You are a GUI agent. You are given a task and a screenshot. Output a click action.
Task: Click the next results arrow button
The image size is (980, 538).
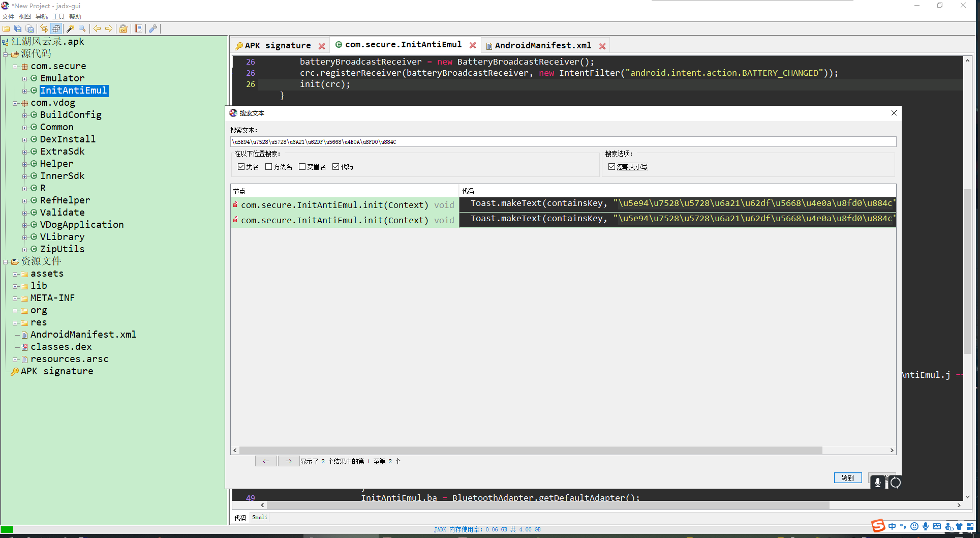(289, 461)
